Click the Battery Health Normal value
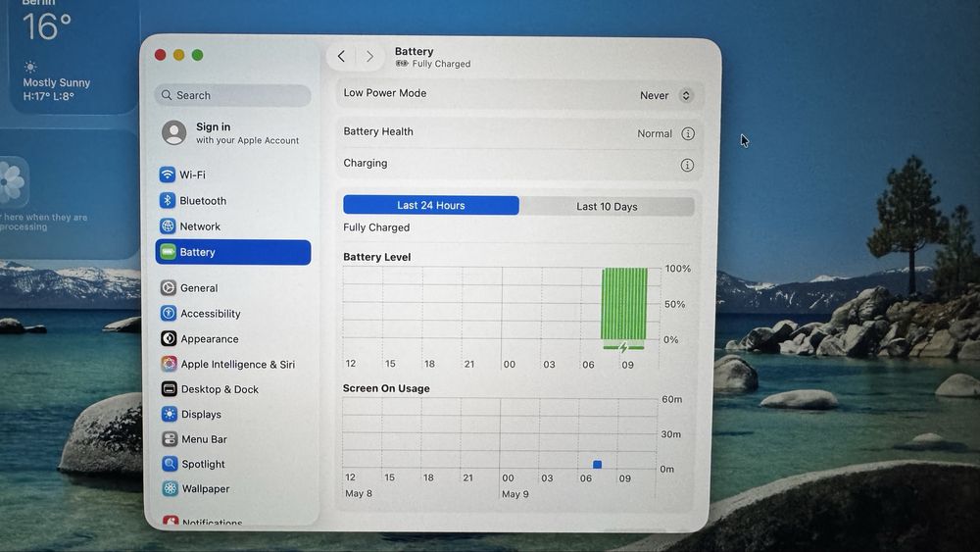Image resolution: width=980 pixels, height=552 pixels. pos(655,133)
